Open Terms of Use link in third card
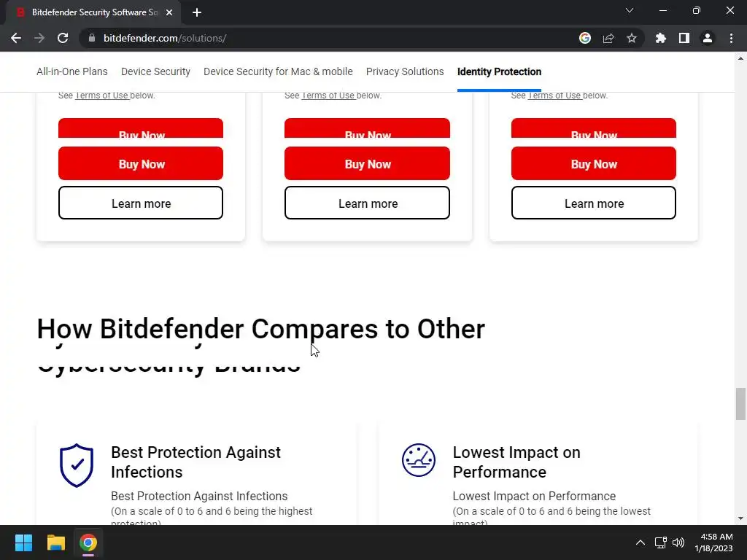Image resolution: width=747 pixels, height=560 pixels. tap(554, 96)
